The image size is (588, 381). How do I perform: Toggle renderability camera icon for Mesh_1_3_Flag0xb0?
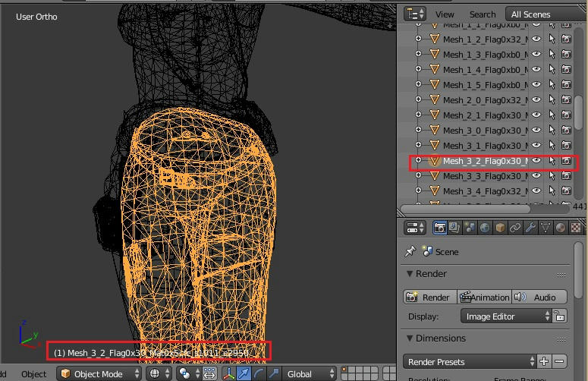(566, 54)
